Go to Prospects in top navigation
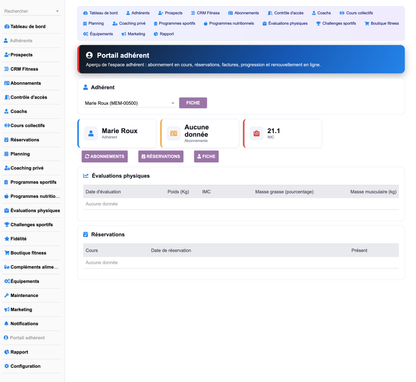 (170, 13)
